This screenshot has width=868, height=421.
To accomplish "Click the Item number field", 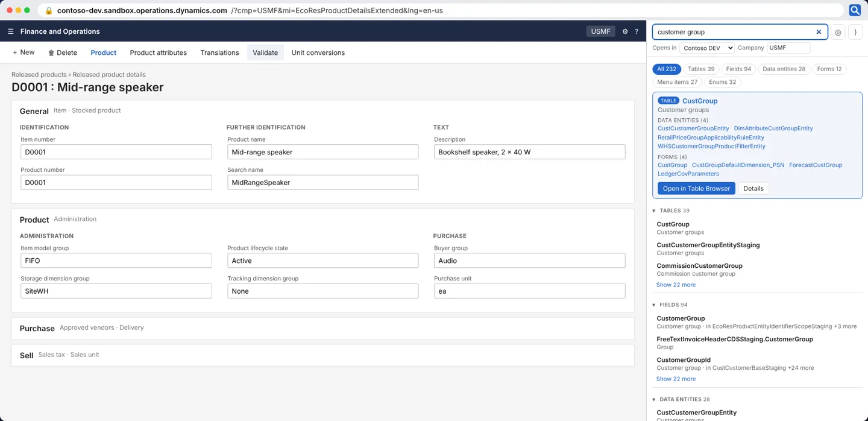I will [116, 152].
